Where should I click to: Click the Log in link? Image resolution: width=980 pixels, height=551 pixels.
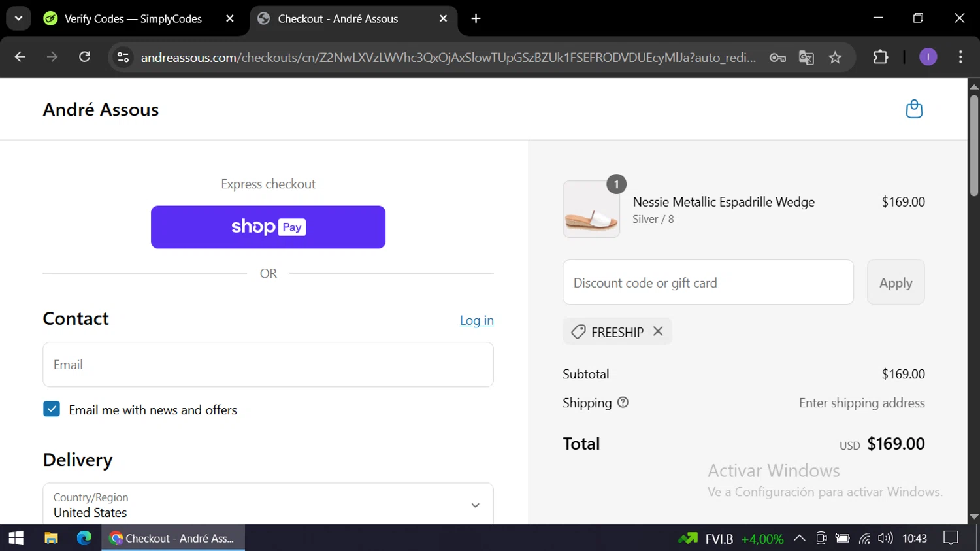tap(476, 320)
